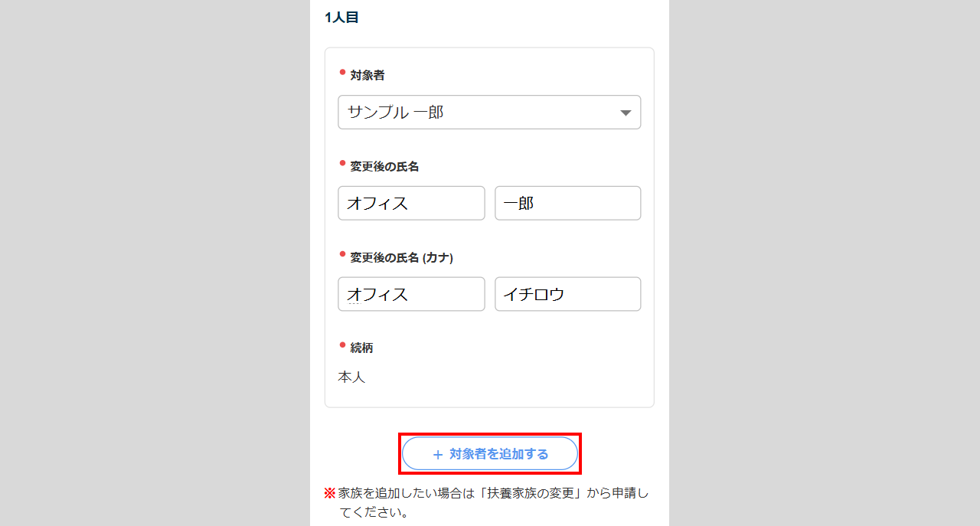Click the kana given name field イチロウ
This screenshot has width=980, height=526.
click(567, 295)
